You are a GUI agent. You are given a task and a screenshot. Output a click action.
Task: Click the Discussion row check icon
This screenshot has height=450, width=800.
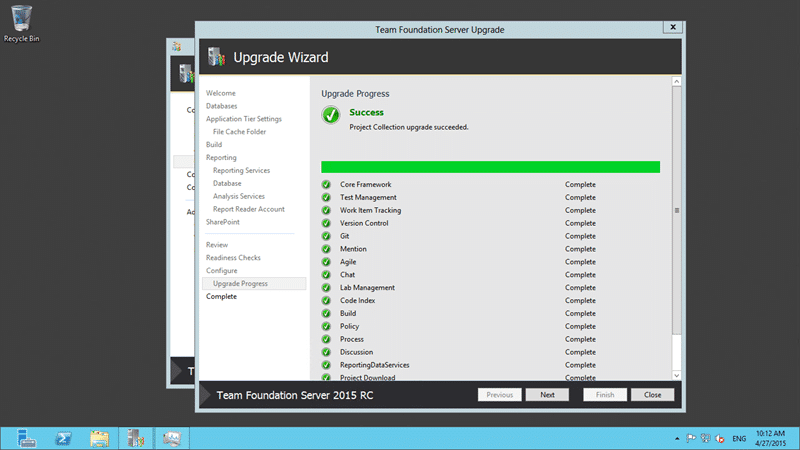coord(326,352)
